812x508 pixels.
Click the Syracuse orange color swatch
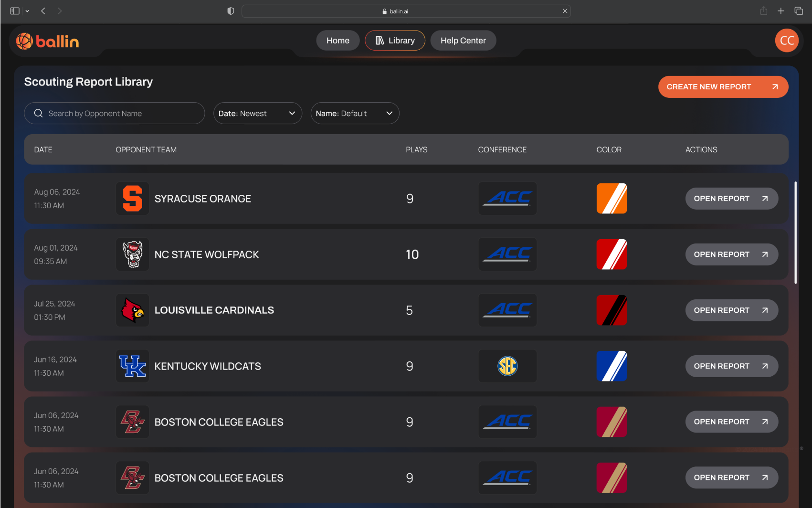coord(612,199)
